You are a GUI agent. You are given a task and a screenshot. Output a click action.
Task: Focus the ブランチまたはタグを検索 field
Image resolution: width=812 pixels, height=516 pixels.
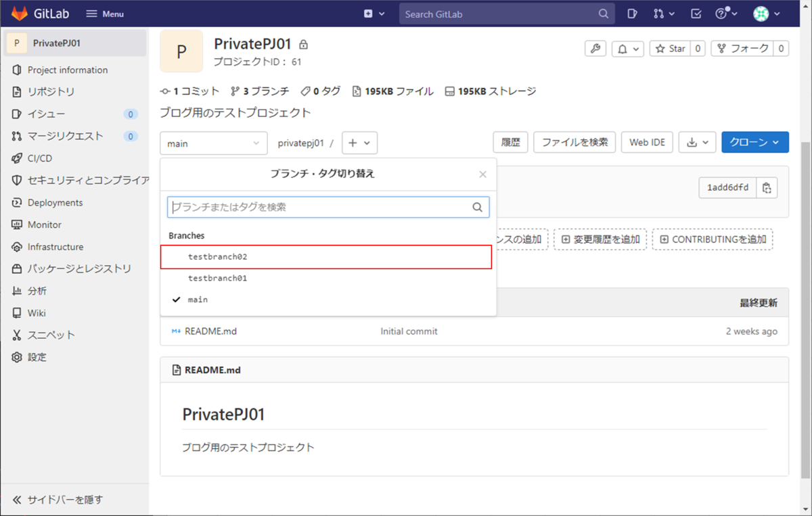(328, 207)
